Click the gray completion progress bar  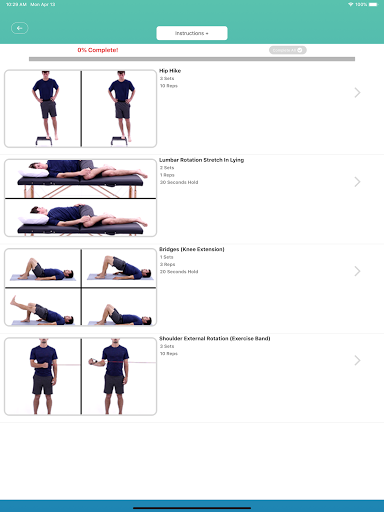pyautogui.click(x=192, y=59)
